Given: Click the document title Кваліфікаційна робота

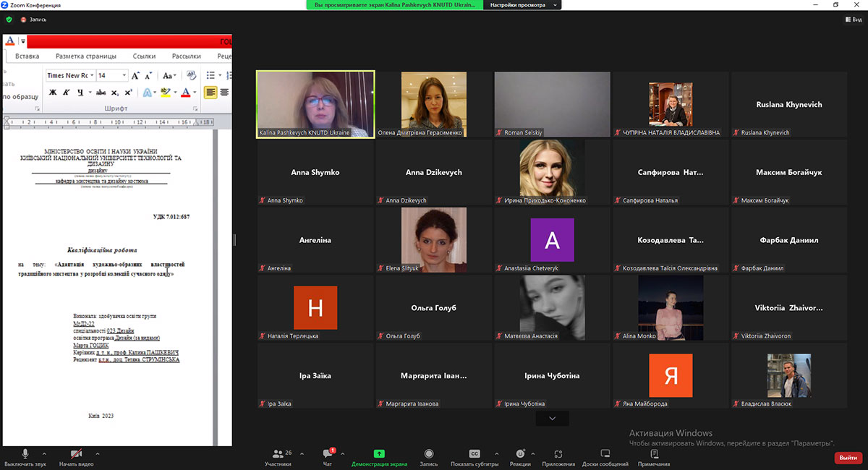Looking at the screenshot, I should (x=102, y=249).
